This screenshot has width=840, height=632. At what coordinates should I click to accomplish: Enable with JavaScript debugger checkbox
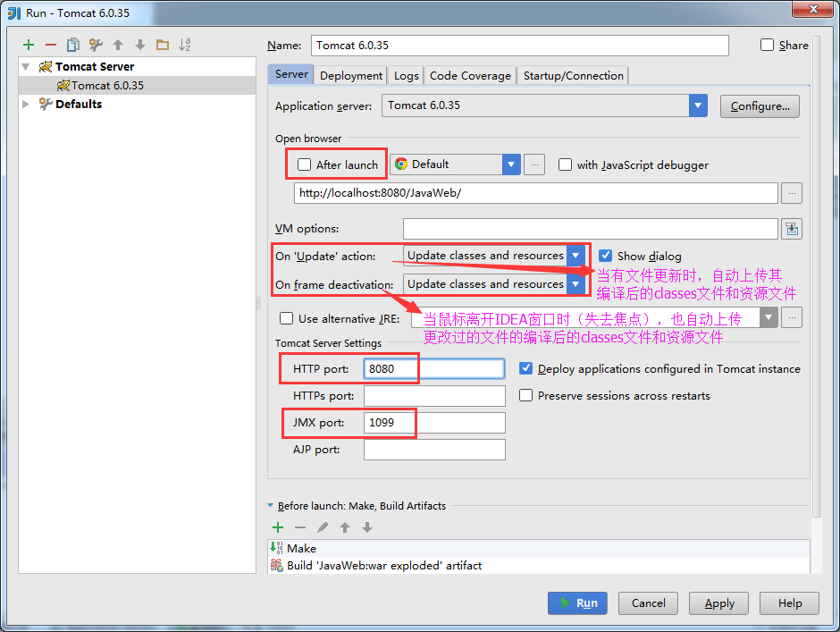coord(565,164)
